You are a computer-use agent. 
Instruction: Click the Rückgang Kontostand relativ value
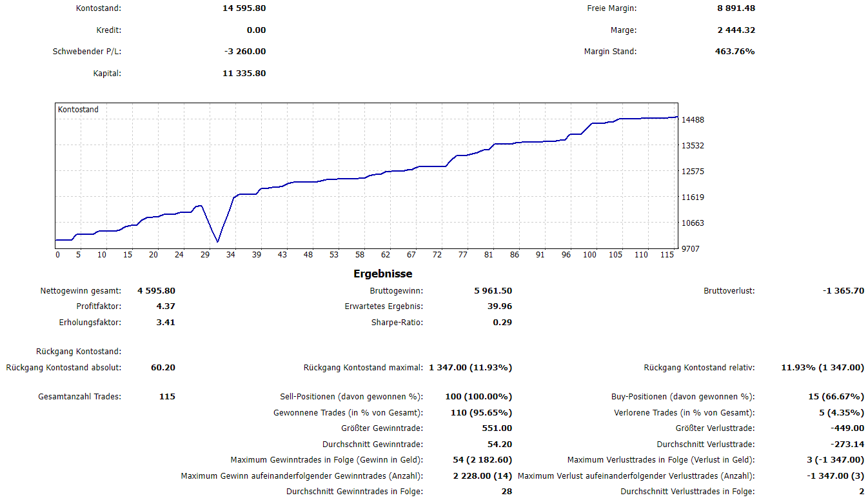(x=822, y=368)
